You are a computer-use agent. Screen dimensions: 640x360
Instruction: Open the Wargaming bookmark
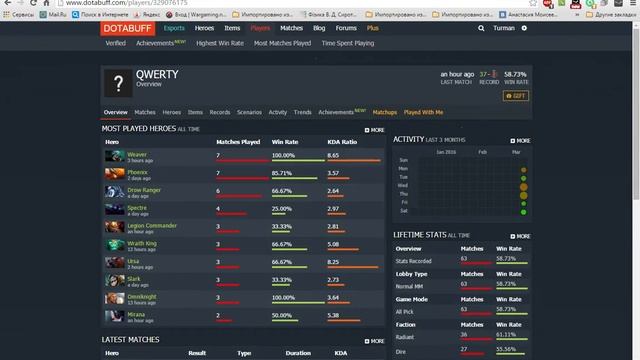pyautogui.click(x=196, y=15)
